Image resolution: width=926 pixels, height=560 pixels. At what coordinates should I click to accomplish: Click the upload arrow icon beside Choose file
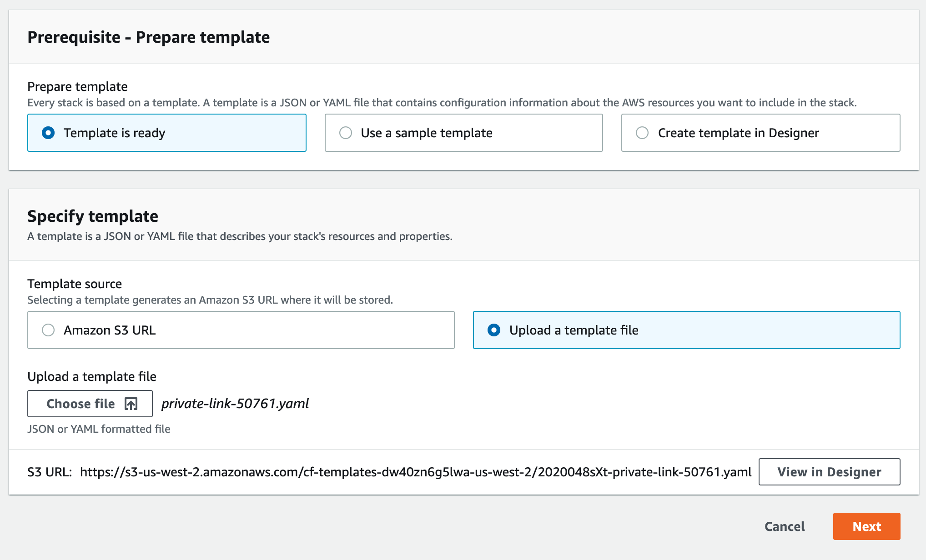[131, 404]
